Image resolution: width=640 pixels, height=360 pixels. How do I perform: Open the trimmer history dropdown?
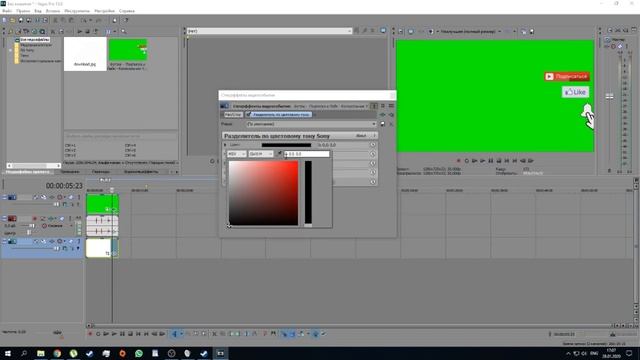(x=349, y=31)
